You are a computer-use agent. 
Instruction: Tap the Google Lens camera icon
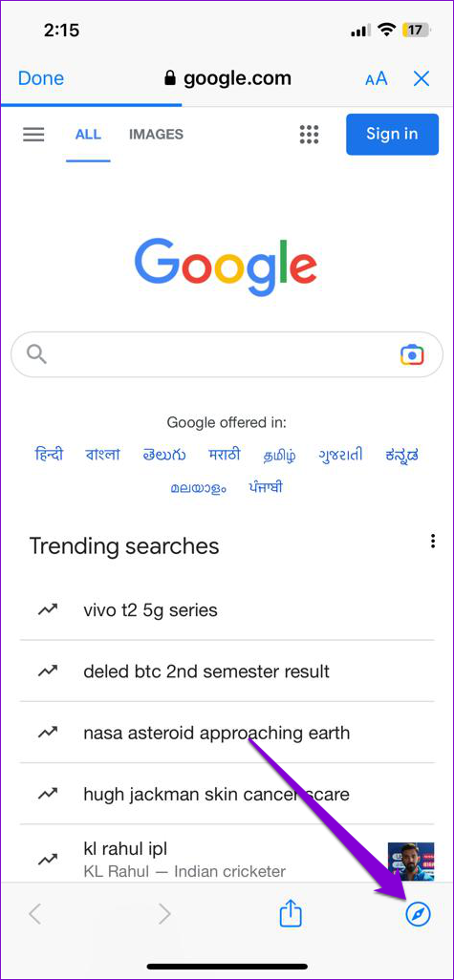click(412, 354)
